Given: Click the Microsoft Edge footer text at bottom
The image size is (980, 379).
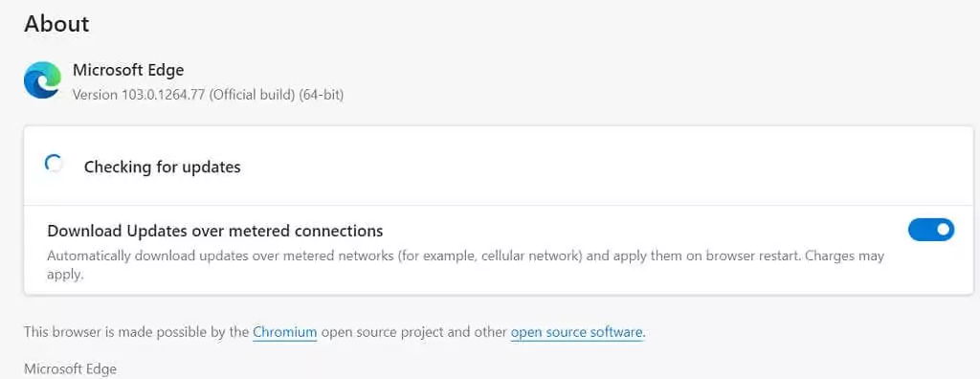Looking at the screenshot, I should coord(70,369).
